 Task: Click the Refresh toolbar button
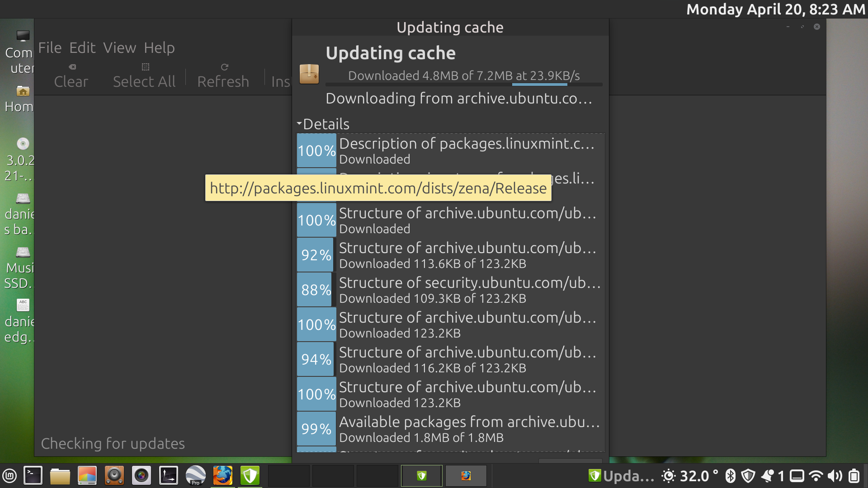pyautogui.click(x=223, y=76)
